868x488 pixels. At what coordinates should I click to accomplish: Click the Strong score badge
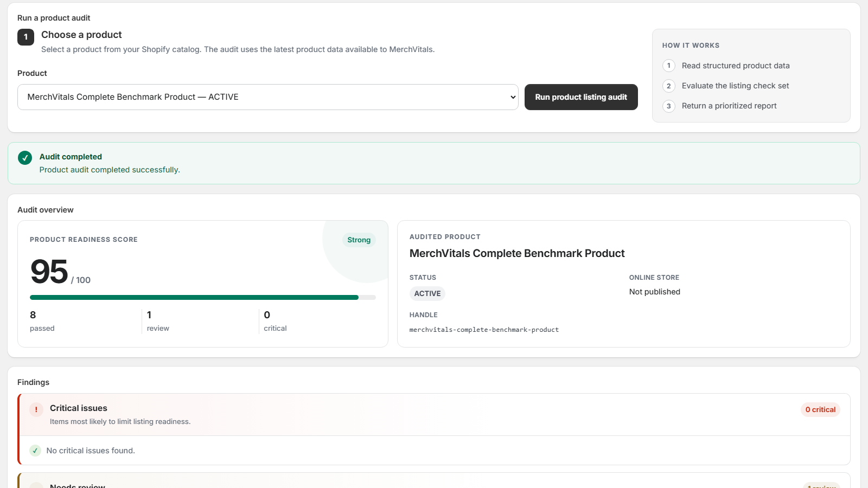point(359,240)
